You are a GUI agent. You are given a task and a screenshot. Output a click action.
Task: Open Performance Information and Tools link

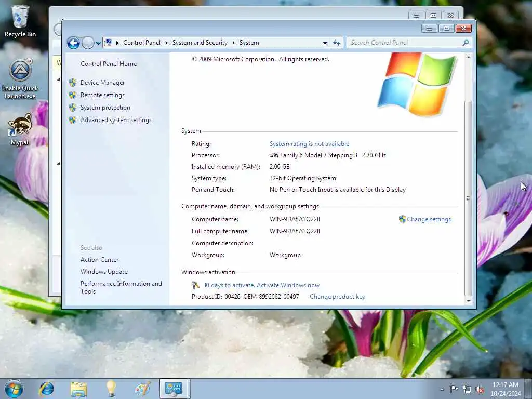[x=121, y=287]
